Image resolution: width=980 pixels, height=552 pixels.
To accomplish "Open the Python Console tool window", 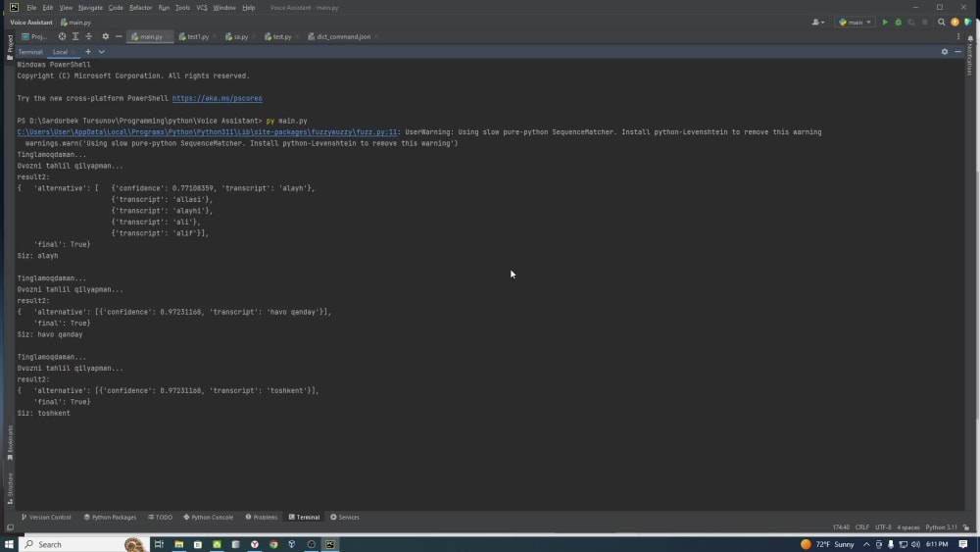I will coord(208,517).
